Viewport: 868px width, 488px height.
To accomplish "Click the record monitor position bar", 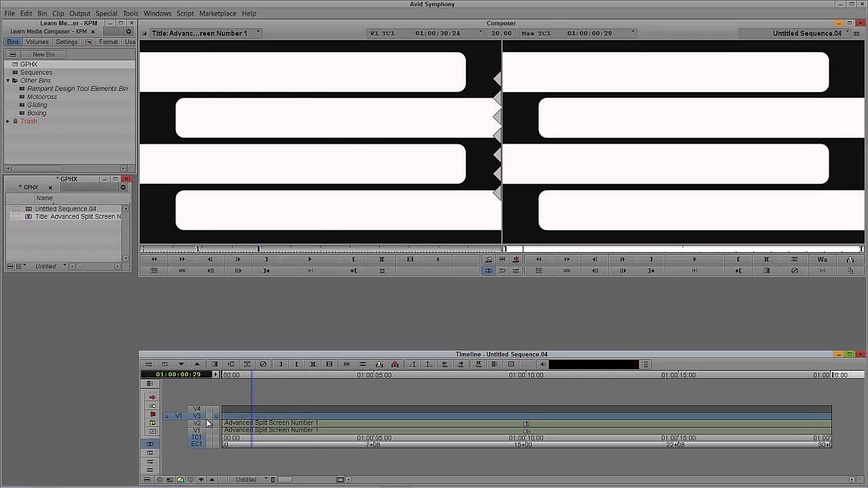I will pyautogui.click(x=684, y=249).
